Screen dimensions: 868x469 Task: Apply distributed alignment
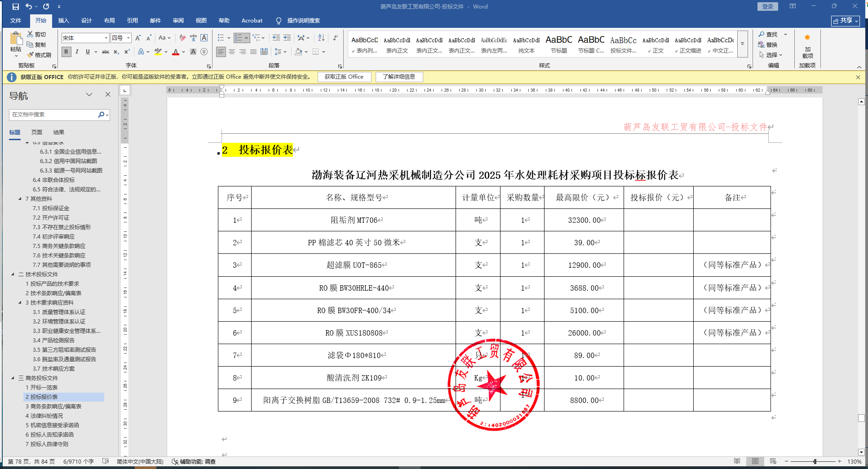[264, 52]
